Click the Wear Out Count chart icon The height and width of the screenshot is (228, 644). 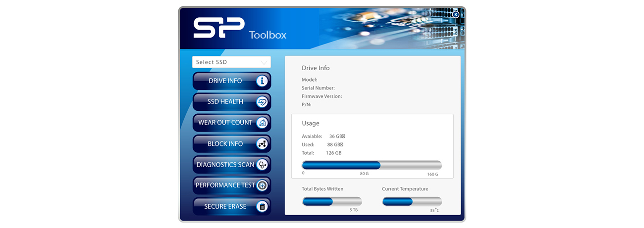(x=262, y=123)
